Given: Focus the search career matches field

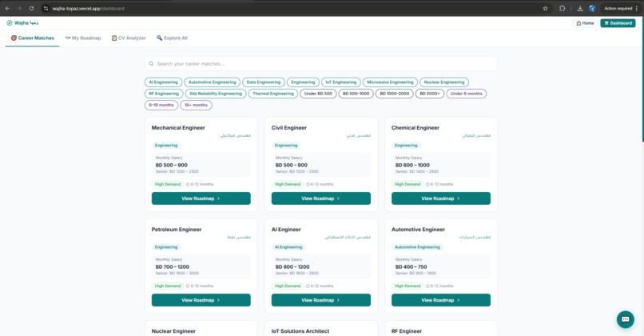Looking at the screenshot, I should pos(320,64).
